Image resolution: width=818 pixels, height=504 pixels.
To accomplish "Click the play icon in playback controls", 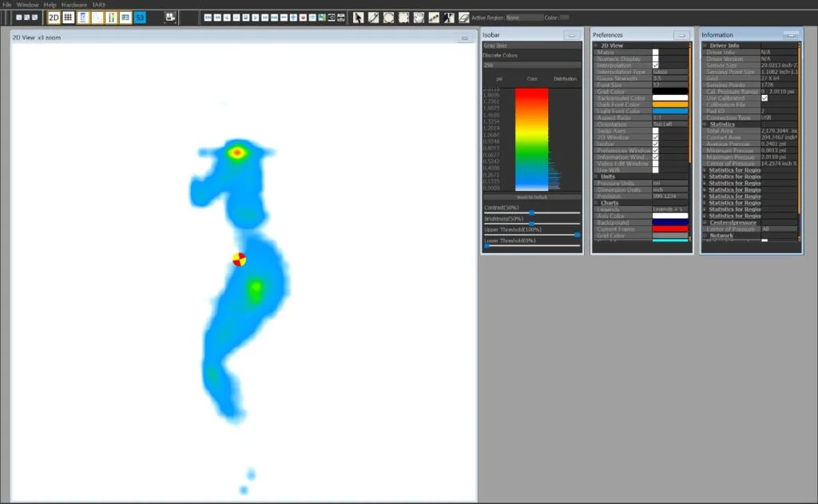I will tap(255, 16).
